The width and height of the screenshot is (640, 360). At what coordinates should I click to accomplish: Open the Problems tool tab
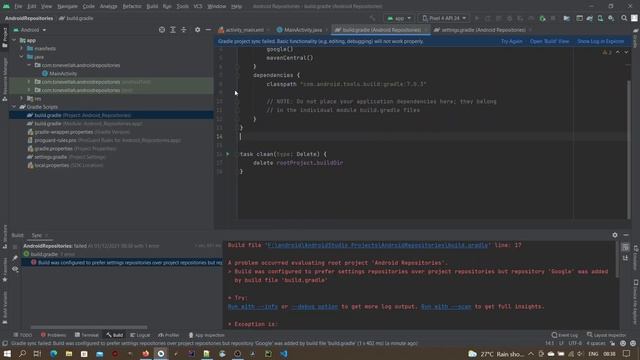[x=53, y=335]
